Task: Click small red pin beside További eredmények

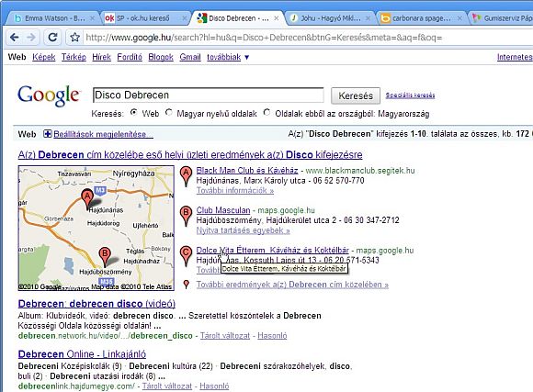Action: click(186, 285)
